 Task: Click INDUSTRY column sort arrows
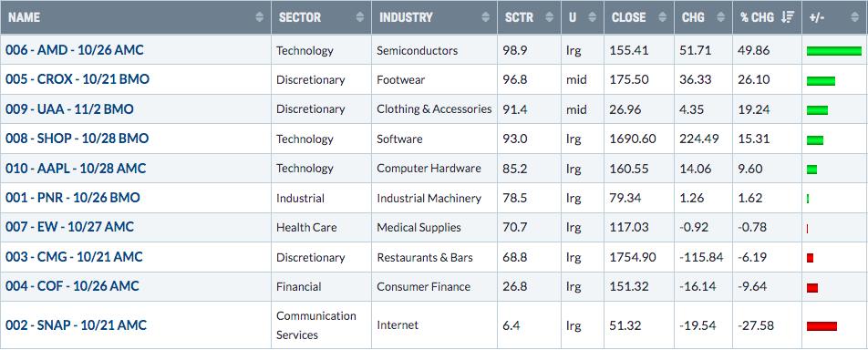point(486,17)
